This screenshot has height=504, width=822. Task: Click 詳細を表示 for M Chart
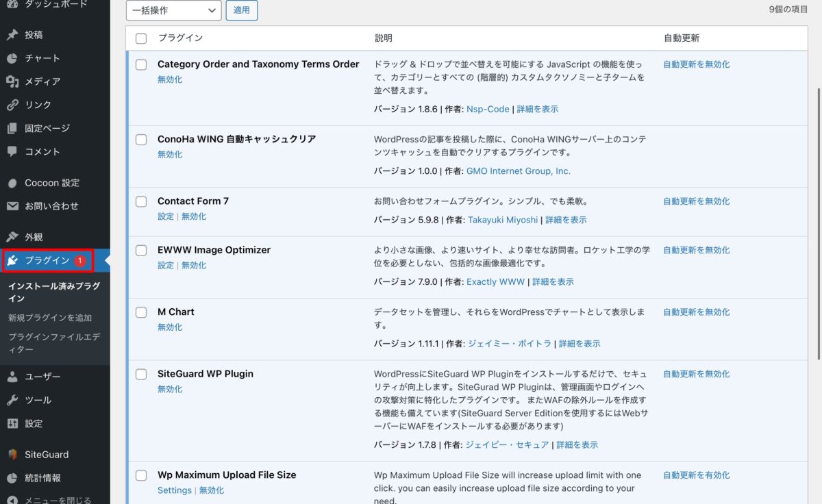pyautogui.click(x=580, y=344)
